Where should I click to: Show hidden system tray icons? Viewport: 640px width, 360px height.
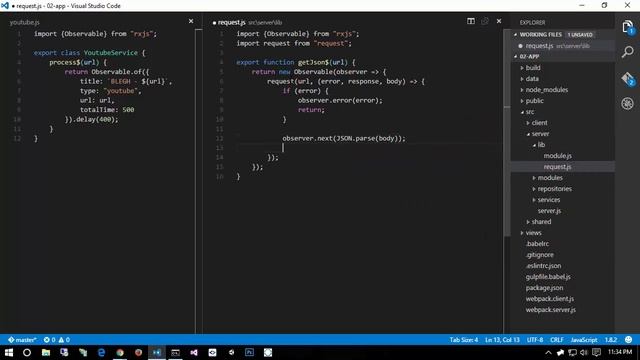tap(548, 353)
